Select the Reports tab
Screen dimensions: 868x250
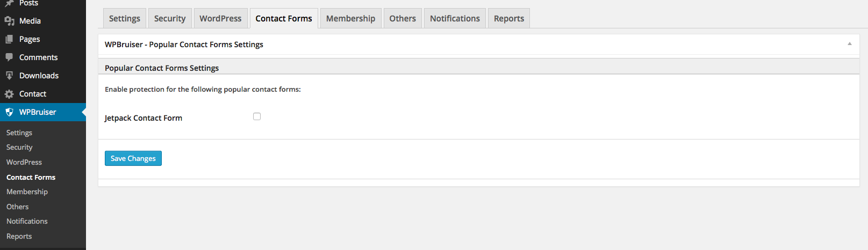coord(509,18)
